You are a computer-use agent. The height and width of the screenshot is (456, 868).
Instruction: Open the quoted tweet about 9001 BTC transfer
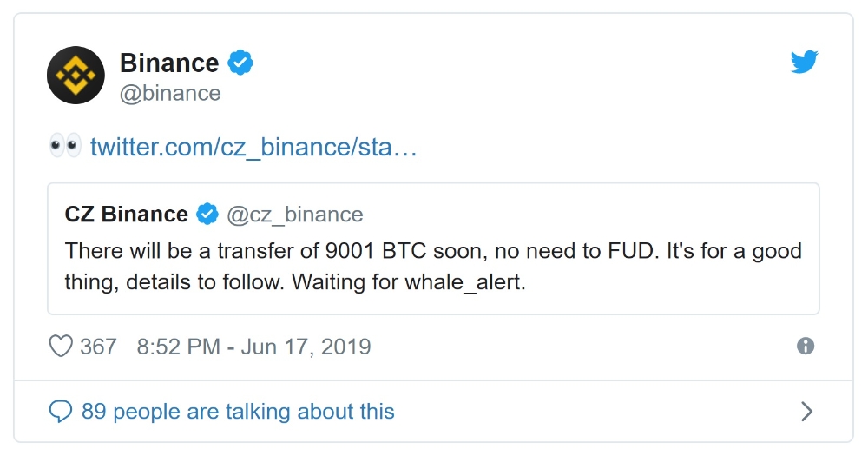(x=433, y=248)
